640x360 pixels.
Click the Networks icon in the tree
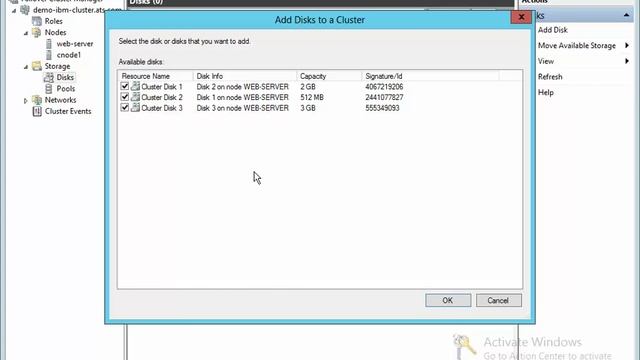[37, 100]
